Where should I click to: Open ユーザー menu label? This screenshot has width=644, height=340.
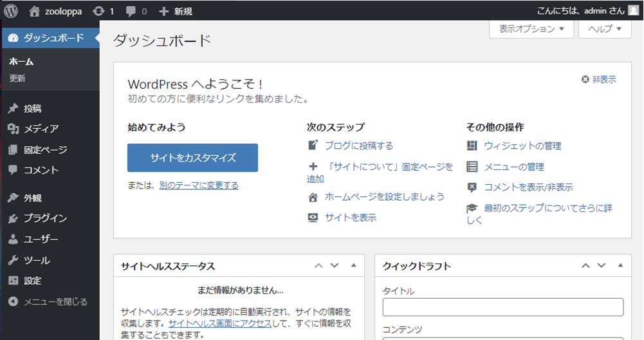click(x=41, y=239)
